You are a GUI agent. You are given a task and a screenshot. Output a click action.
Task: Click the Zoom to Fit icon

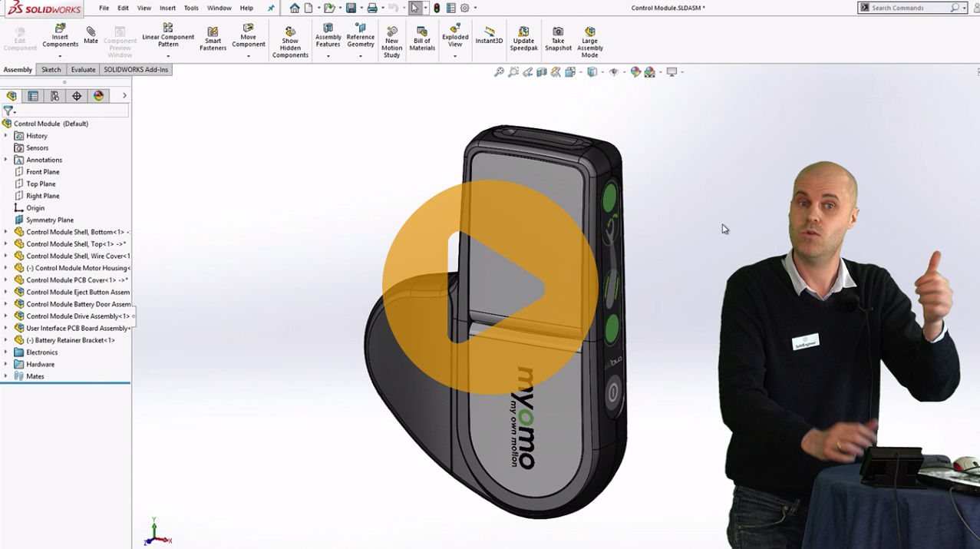point(499,71)
